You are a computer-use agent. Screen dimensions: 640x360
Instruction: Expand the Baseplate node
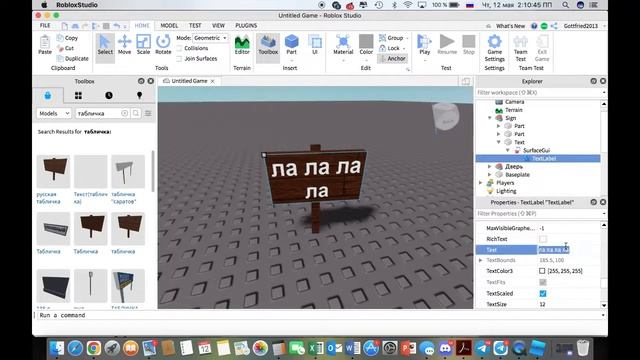(490, 175)
